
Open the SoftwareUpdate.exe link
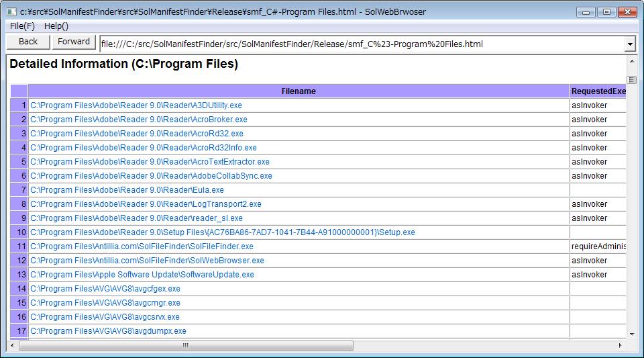(x=142, y=275)
